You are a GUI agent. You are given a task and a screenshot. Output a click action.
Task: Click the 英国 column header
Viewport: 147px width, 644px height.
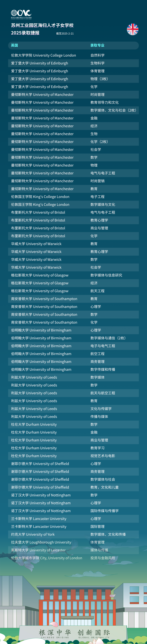click(14, 45)
